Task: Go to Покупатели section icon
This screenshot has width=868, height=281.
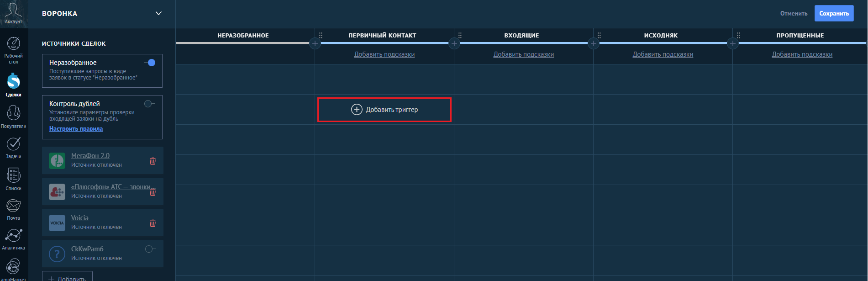Action: [13, 113]
